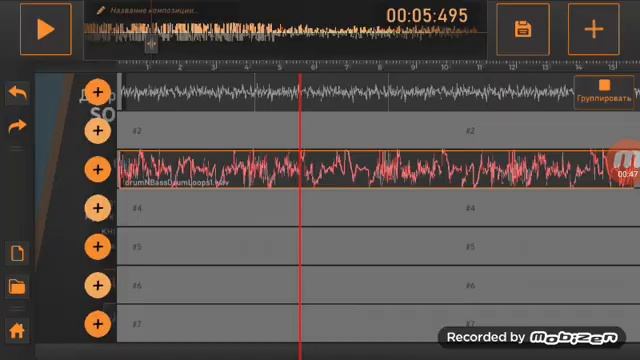Edit the composition name field

pos(154,11)
